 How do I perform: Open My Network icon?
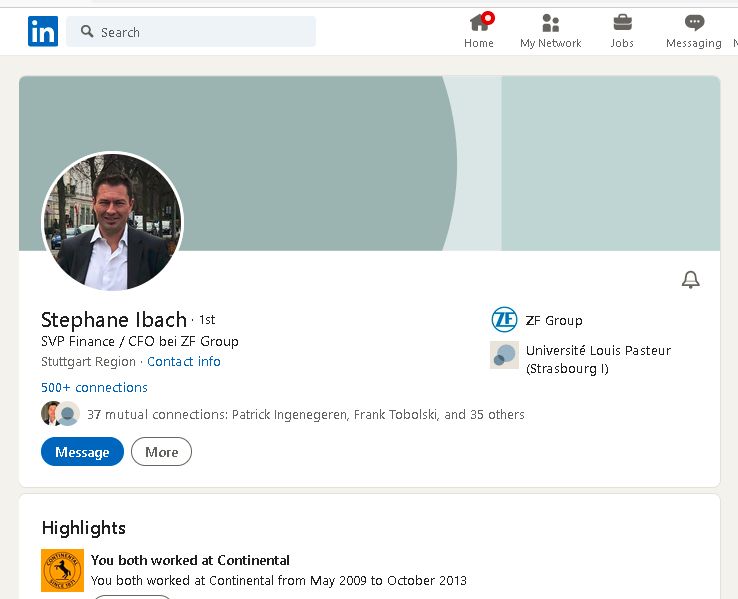[550, 23]
